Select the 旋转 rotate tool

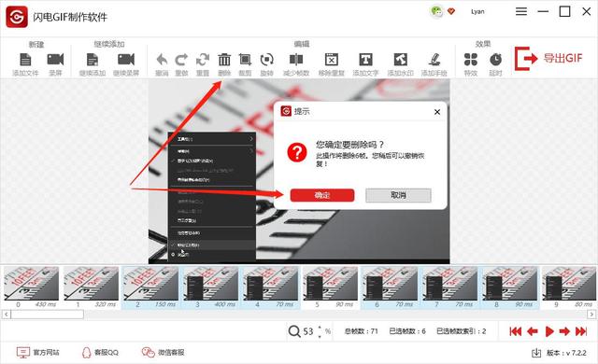pos(266,60)
